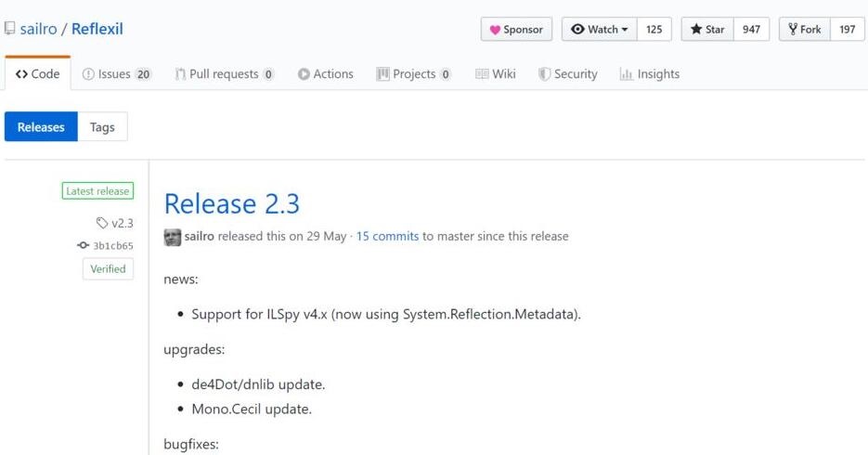
Task: Go to the Wiki tab
Action: point(496,73)
